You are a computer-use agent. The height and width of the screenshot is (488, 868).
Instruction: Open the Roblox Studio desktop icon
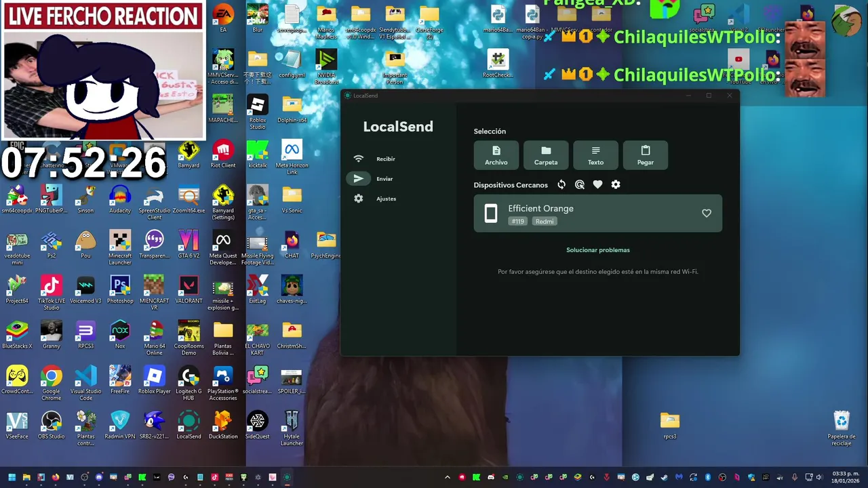(x=258, y=113)
